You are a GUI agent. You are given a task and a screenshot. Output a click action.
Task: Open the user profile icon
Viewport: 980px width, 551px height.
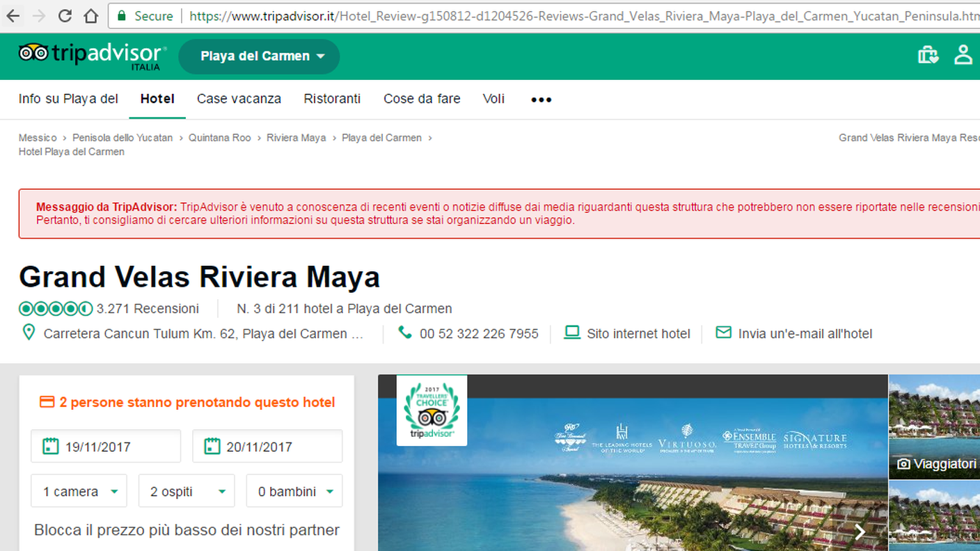[963, 55]
